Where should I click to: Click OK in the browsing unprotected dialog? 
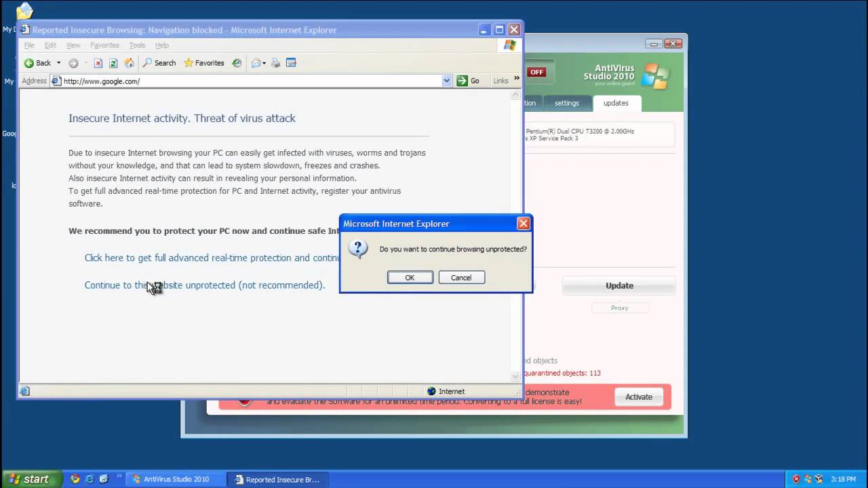tap(410, 277)
